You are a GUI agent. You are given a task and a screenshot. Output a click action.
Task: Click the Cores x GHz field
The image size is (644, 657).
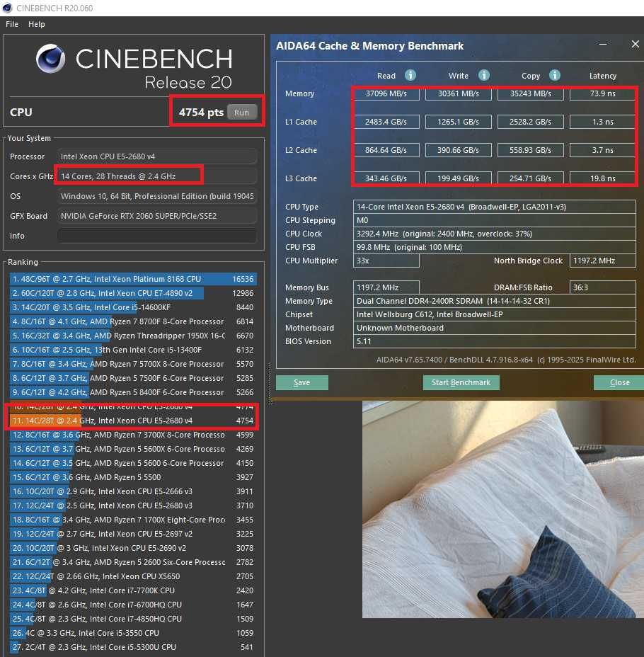157,176
